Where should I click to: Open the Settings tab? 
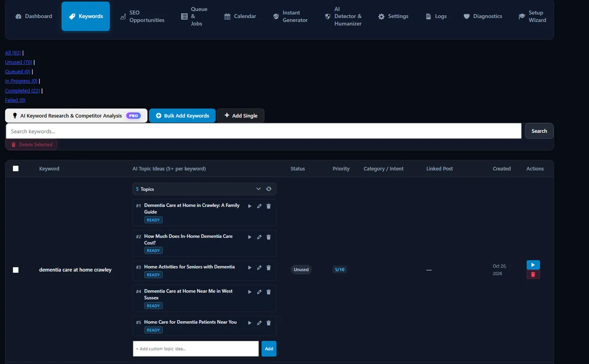pos(393,16)
